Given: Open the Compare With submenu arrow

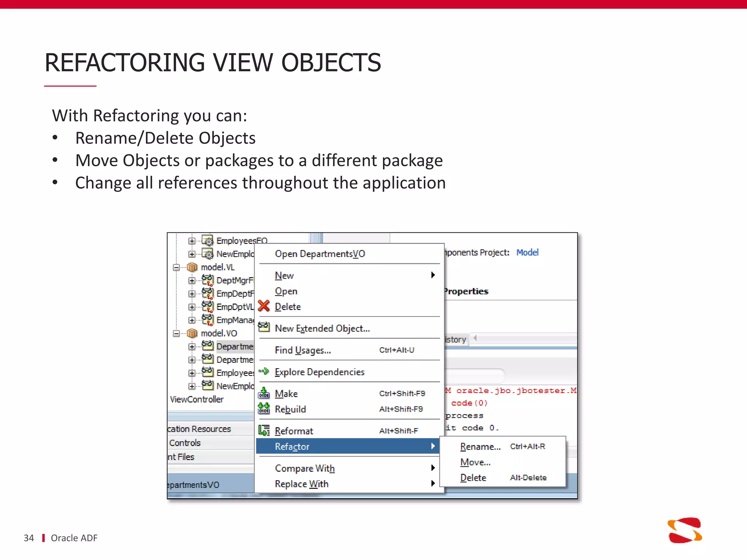Looking at the screenshot, I should pos(433,468).
